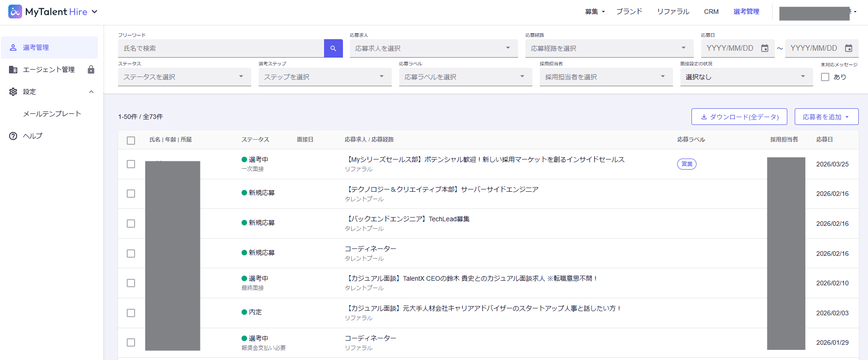This screenshot has height=360, width=868.
Task: Click the 応募者を追加 button
Action: pyautogui.click(x=826, y=117)
